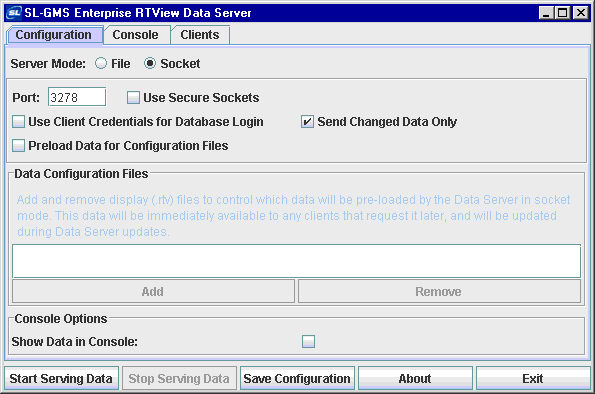
Task: Open the Clients tab
Action: pyautogui.click(x=200, y=35)
